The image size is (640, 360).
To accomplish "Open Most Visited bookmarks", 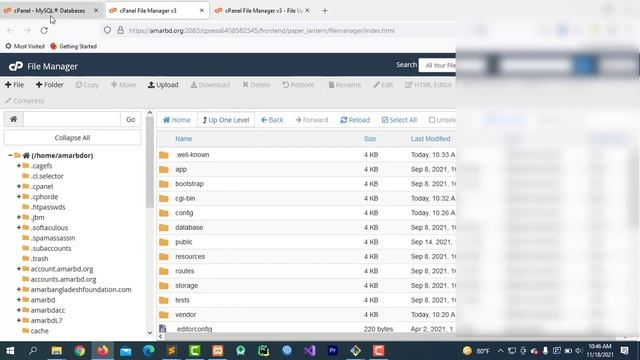I will click(x=25, y=46).
